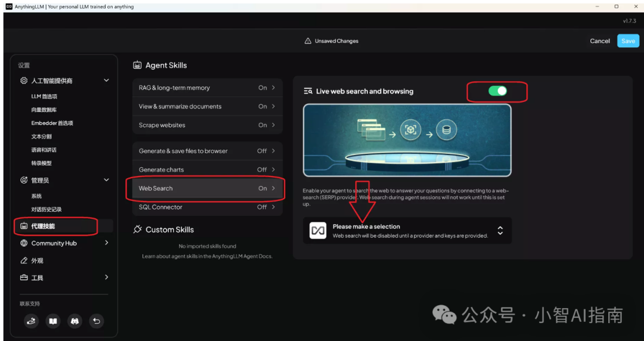
Task: Click the 外观 pen icon
Action: click(x=24, y=261)
